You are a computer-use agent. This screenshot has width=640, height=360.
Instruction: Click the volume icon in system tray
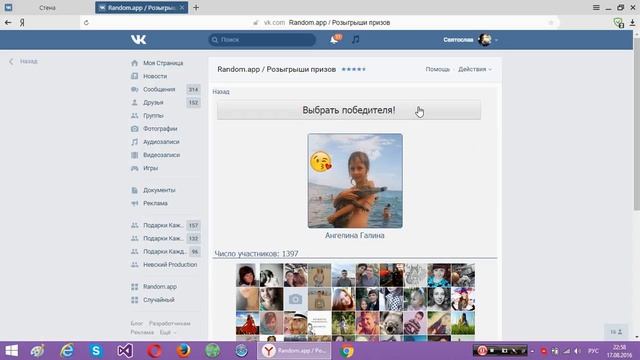click(x=577, y=351)
